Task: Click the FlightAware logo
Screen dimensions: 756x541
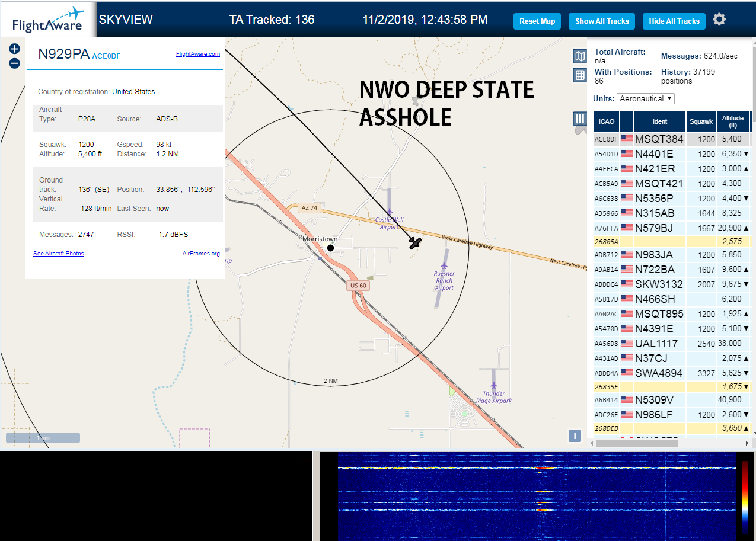Action: [x=47, y=20]
